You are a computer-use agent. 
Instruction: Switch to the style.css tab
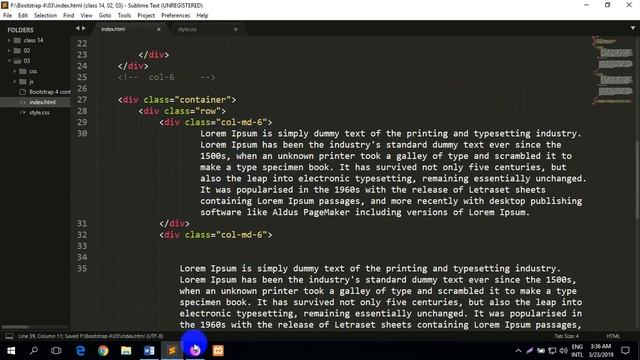point(207,29)
